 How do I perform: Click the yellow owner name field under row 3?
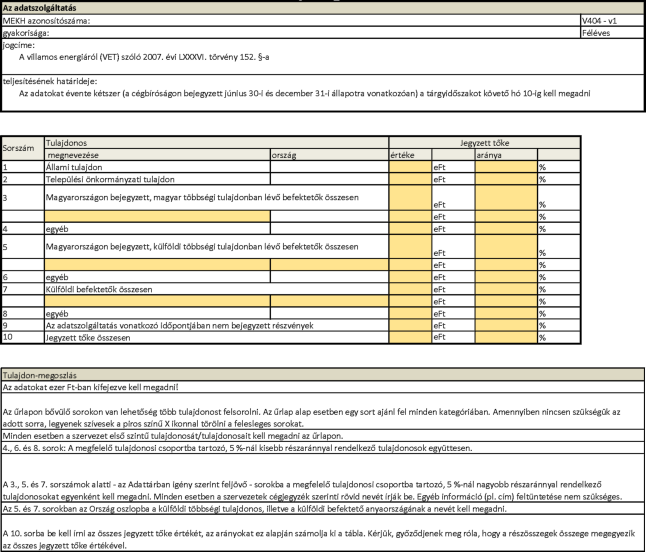(157, 216)
